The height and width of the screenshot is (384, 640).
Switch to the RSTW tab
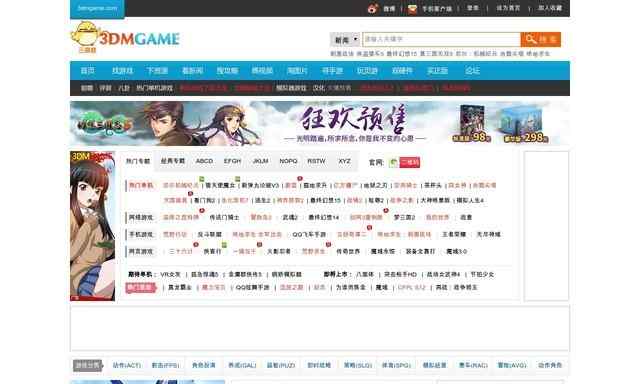point(316,161)
